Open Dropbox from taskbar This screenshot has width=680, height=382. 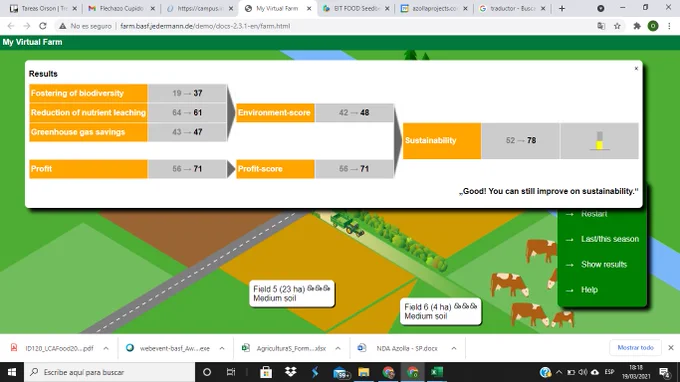tap(291, 372)
